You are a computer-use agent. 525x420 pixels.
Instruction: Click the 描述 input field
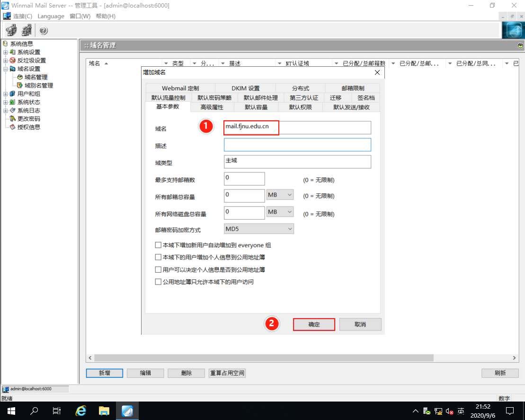pos(297,144)
